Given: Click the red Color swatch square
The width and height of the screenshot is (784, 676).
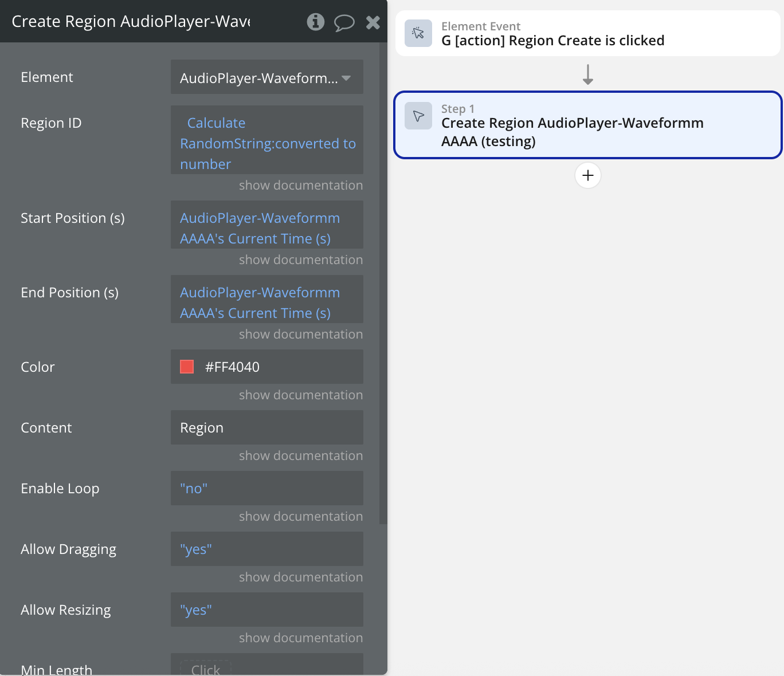Looking at the screenshot, I should point(187,367).
